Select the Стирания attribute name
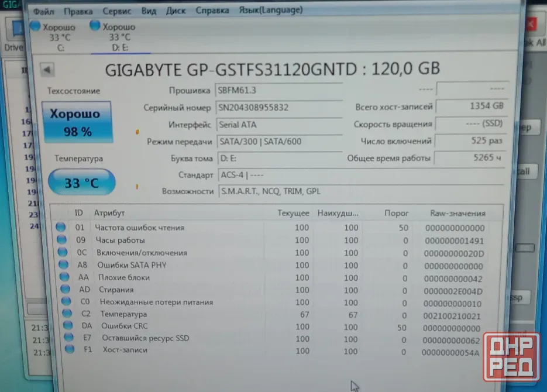 116,290
